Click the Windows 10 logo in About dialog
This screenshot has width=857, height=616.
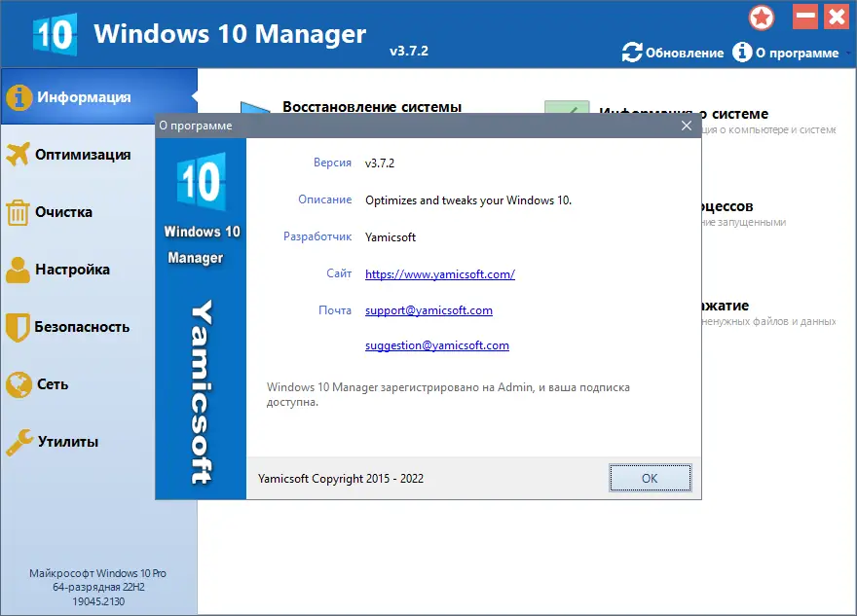(202, 181)
